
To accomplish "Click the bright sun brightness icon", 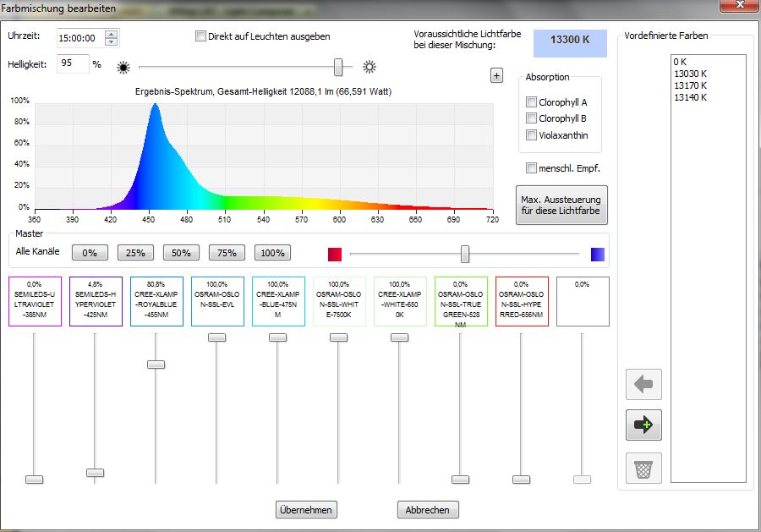I will [x=369, y=67].
